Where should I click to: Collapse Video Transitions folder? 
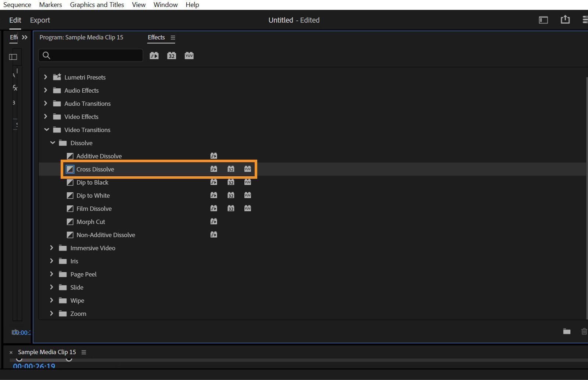pyautogui.click(x=46, y=129)
